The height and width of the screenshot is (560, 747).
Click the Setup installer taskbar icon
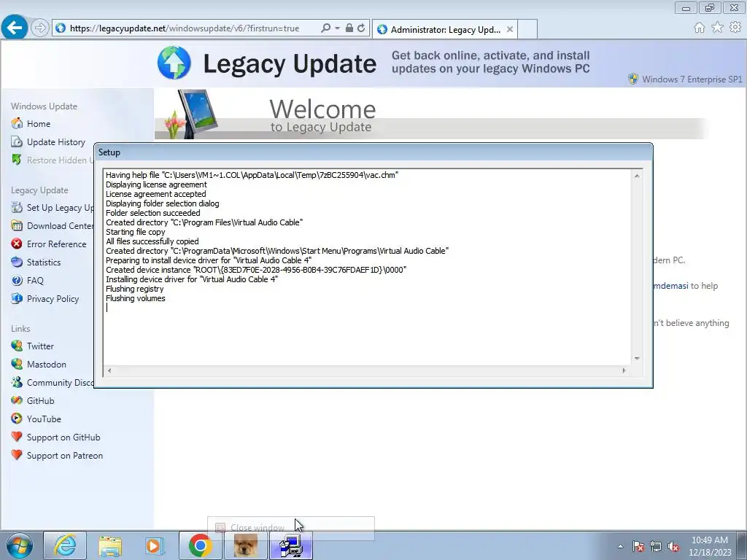(291, 545)
